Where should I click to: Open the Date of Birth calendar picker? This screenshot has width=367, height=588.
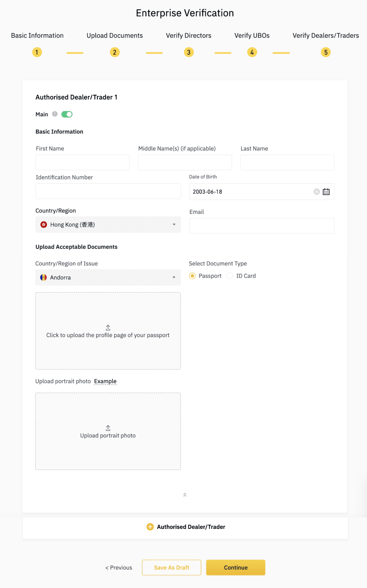coord(326,192)
